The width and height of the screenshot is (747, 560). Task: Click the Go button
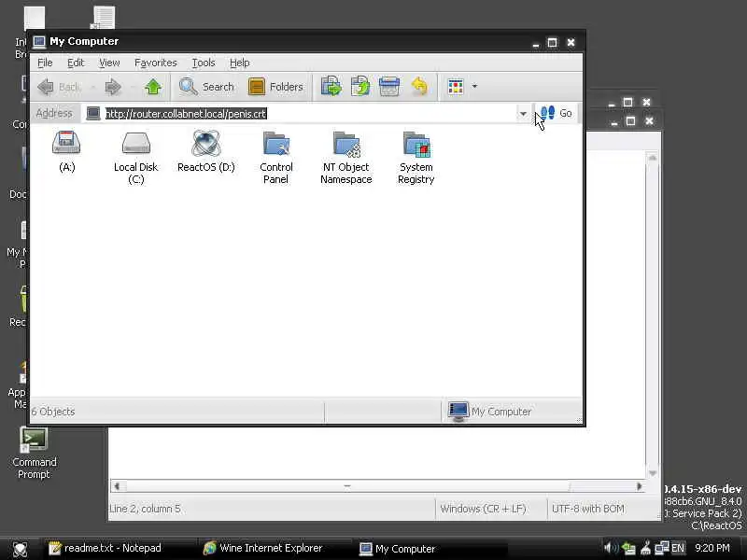click(x=557, y=113)
